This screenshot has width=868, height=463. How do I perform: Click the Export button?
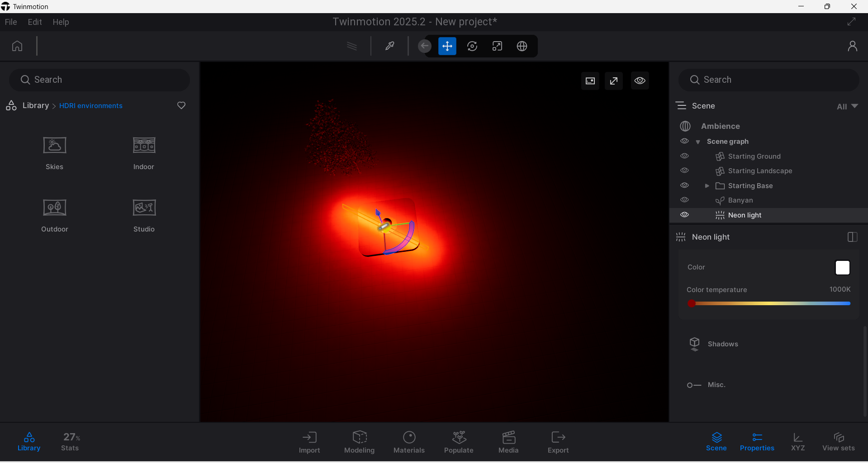coord(558,442)
